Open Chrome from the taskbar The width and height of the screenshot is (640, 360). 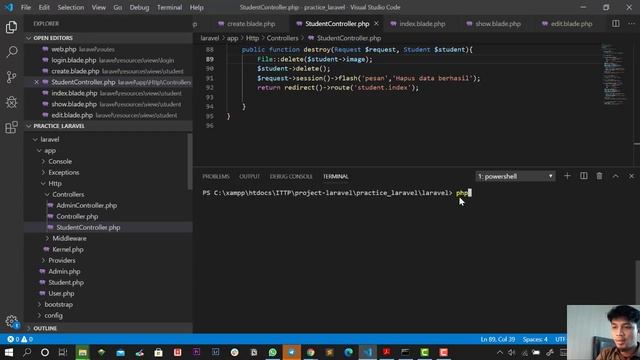[x=311, y=352]
